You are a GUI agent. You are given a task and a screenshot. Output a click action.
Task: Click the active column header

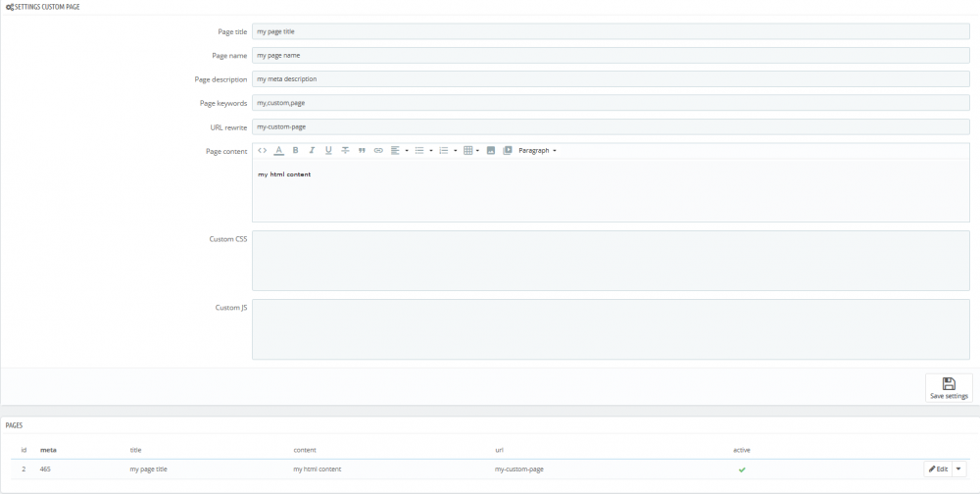pyautogui.click(x=742, y=450)
